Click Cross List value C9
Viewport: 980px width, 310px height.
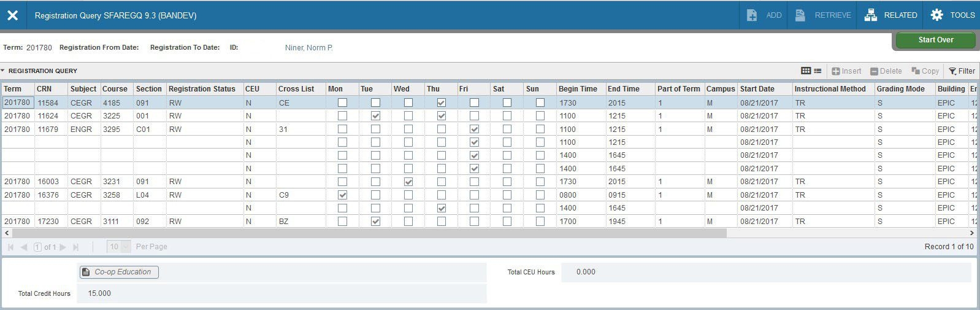point(284,195)
